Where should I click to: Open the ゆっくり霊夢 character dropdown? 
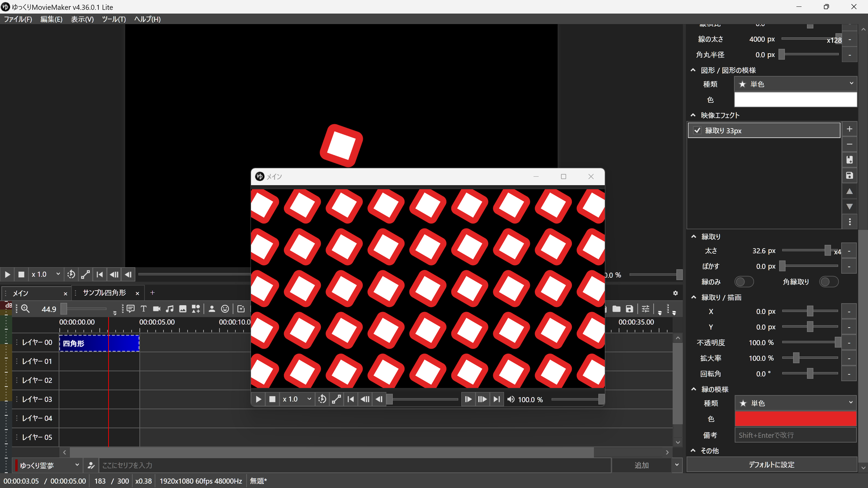(x=47, y=465)
